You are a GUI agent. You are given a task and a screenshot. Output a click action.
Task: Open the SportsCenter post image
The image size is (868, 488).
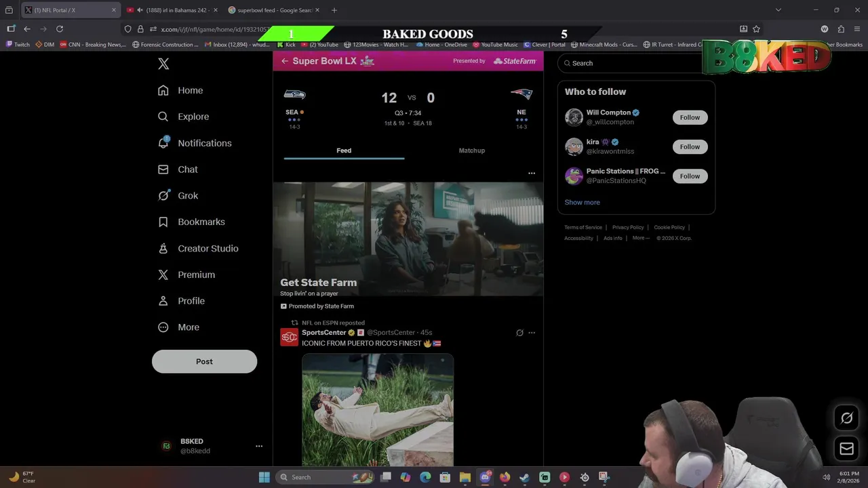point(378,410)
